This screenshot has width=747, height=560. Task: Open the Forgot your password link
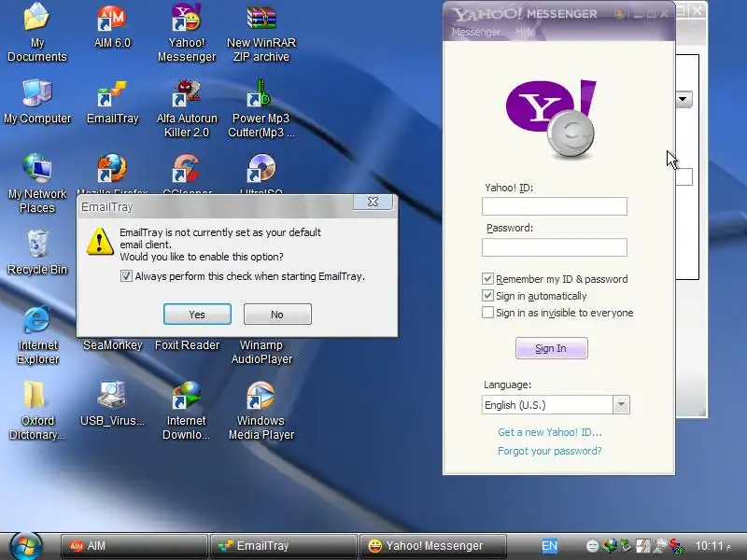pos(549,451)
